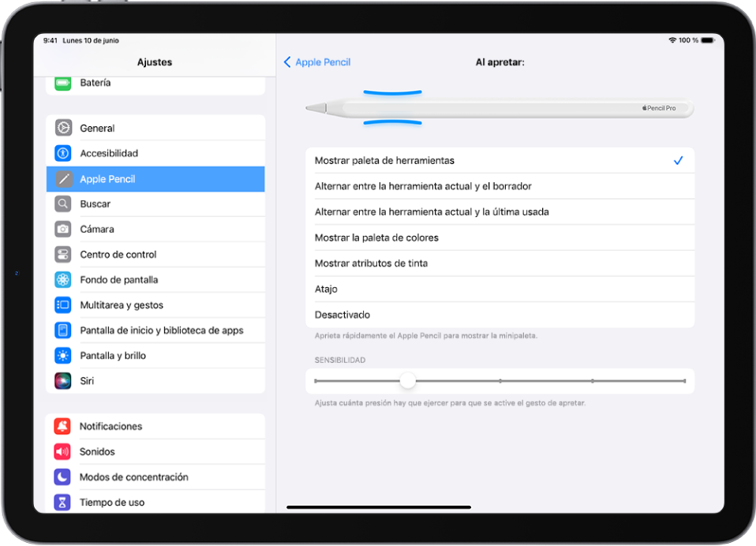Tap the Accesibilidad icon
The image size is (756, 546).
click(63, 153)
